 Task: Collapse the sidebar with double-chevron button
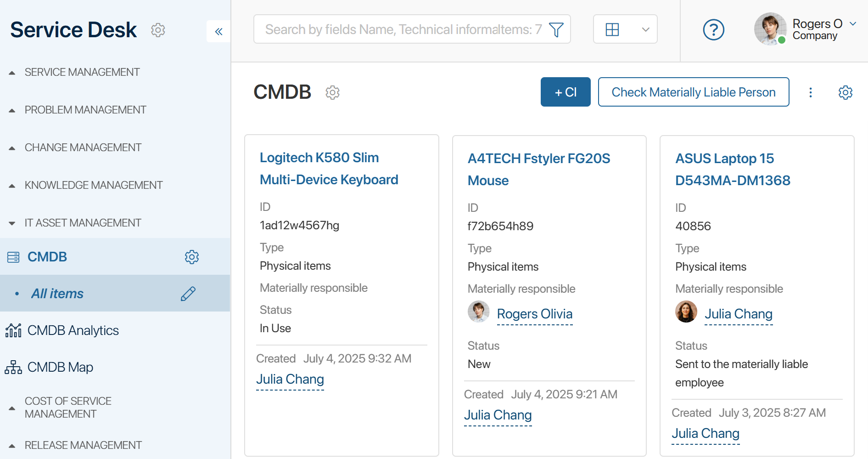218,31
